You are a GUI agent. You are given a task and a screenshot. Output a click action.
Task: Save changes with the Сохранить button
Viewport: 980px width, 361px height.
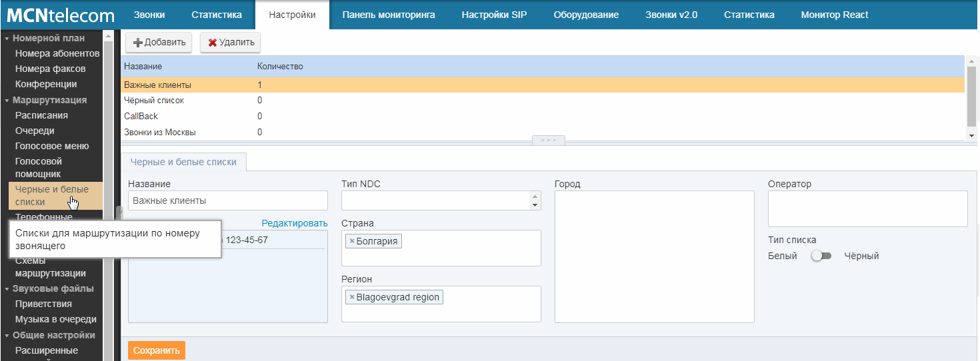[157, 350]
